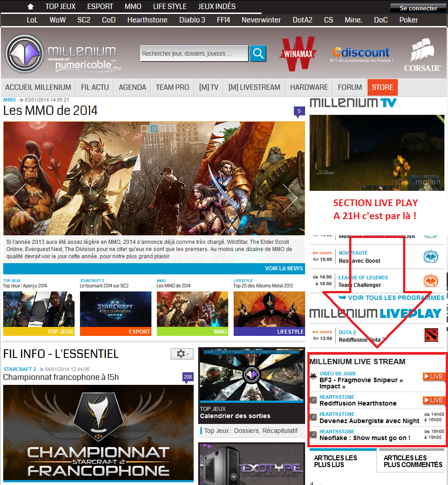Image resolution: width=448 pixels, height=485 pixels.
Task: Select the first slider indicator square
Action: (144, 128)
